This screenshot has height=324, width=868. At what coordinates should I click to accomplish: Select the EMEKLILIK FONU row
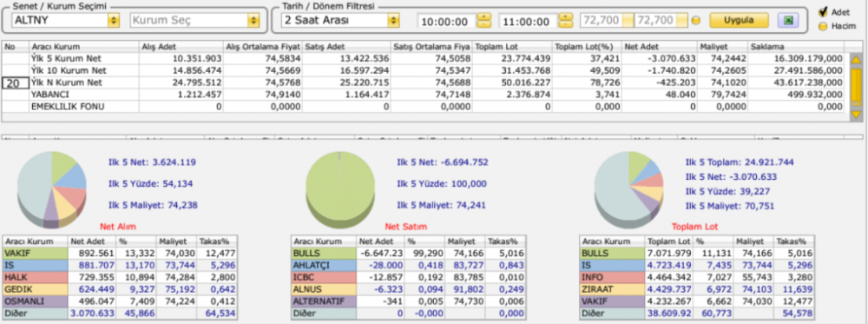click(x=424, y=106)
